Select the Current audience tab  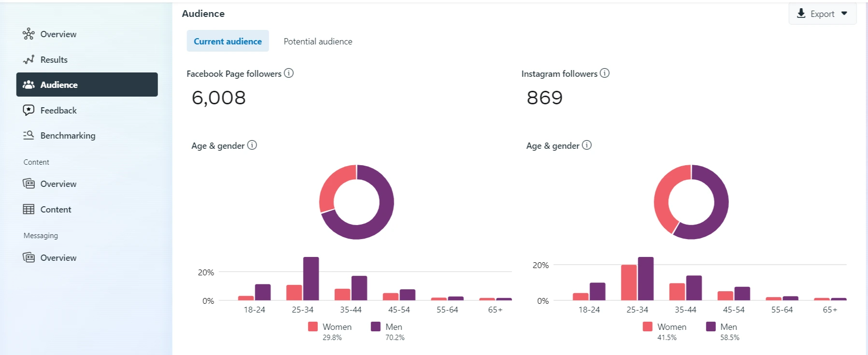[x=228, y=42]
